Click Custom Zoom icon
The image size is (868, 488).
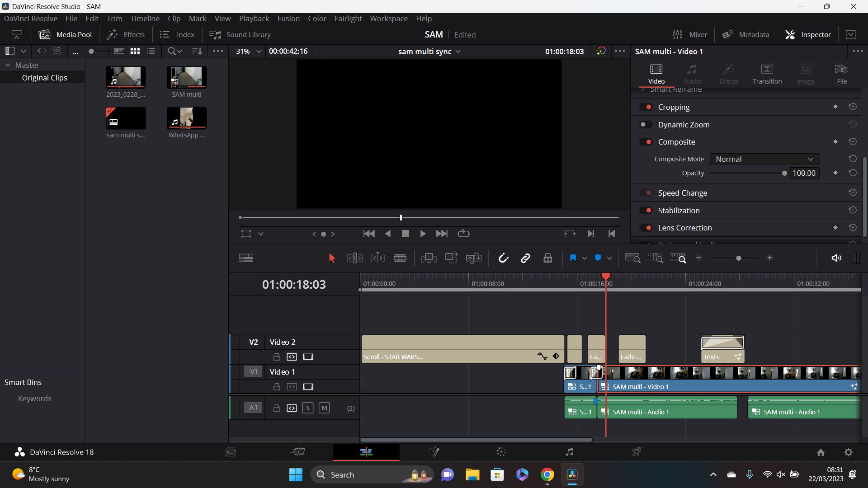coord(678,258)
